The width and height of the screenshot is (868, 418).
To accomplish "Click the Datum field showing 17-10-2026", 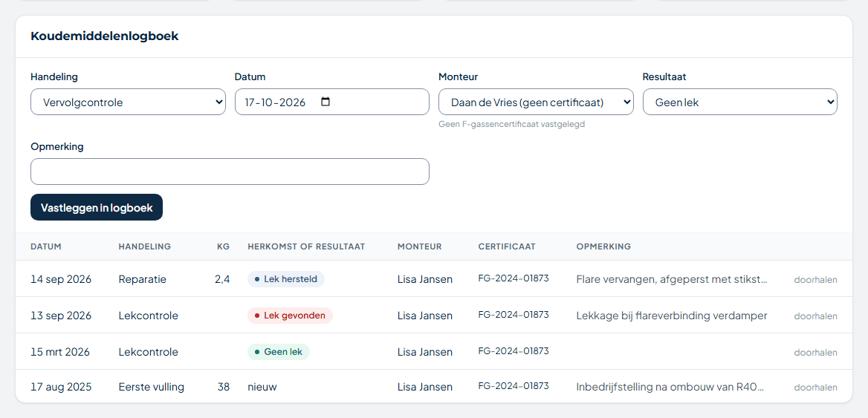I will (x=331, y=102).
